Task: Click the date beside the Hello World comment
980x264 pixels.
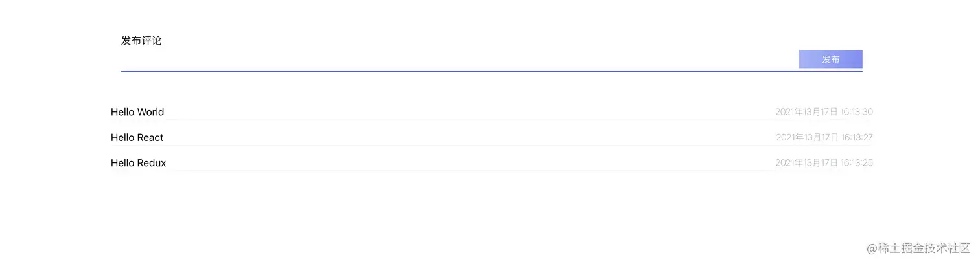Action: pyautogui.click(x=806, y=112)
